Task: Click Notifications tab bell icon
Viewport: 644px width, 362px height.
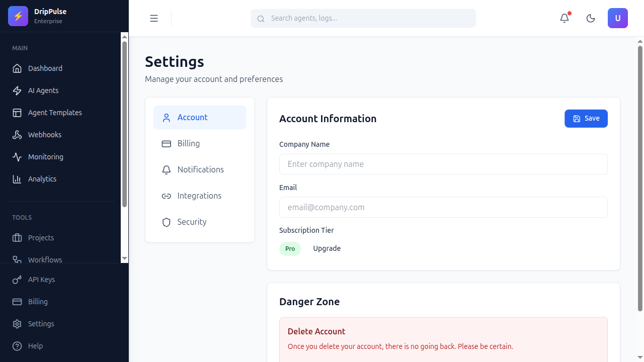Action: pyautogui.click(x=167, y=170)
